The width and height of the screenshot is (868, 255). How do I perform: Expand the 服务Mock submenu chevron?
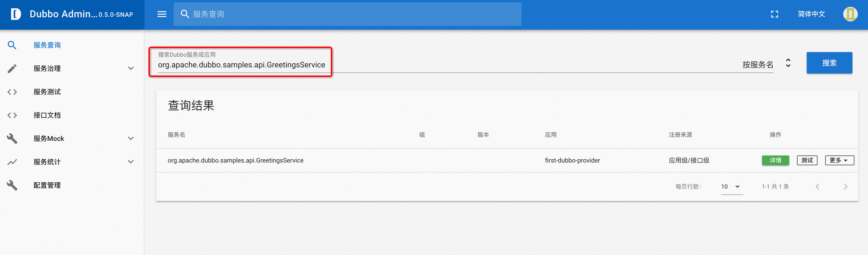[x=131, y=139]
